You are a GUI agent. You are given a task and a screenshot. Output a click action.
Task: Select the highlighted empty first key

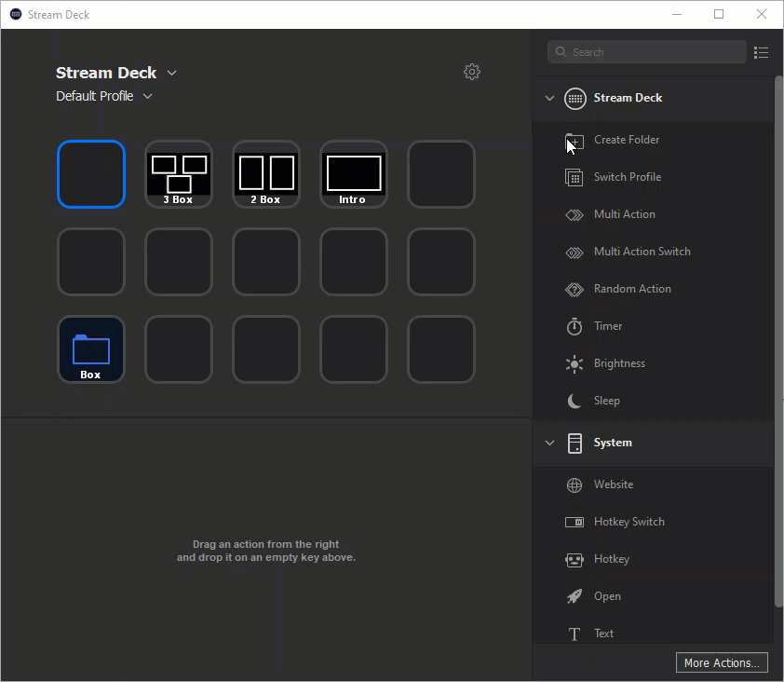tap(91, 174)
